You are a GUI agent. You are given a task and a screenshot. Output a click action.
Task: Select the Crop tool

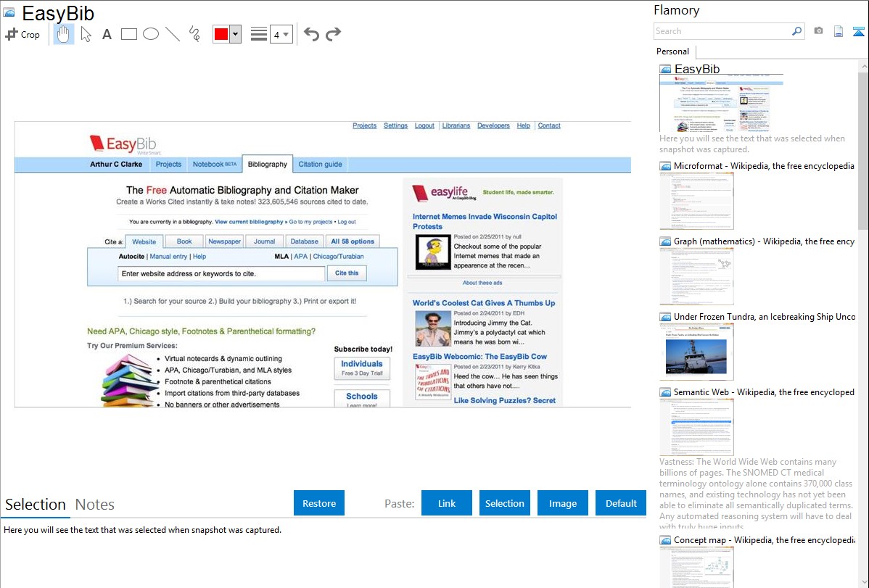click(22, 34)
